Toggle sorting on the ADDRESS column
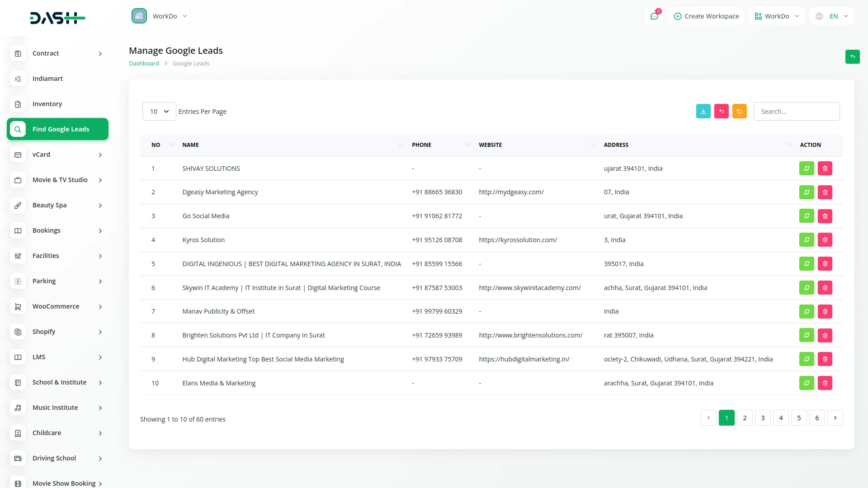 (789, 145)
